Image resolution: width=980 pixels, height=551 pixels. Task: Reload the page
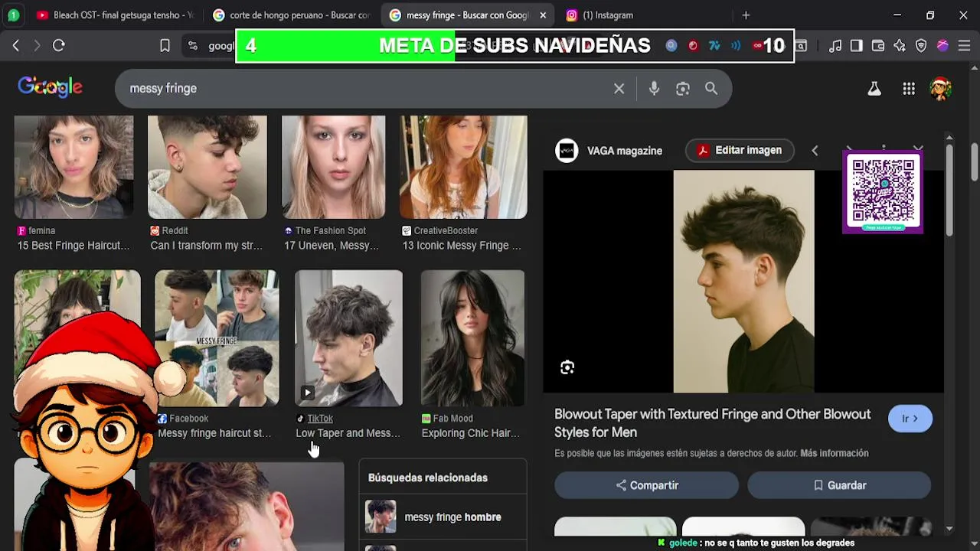click(x=59, y=46)
